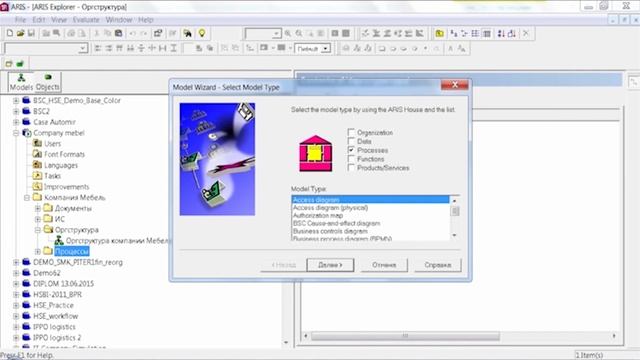Click the yellow folder icon in right toolbar
The height and width of the screenshot is (360, 640).
440,33
